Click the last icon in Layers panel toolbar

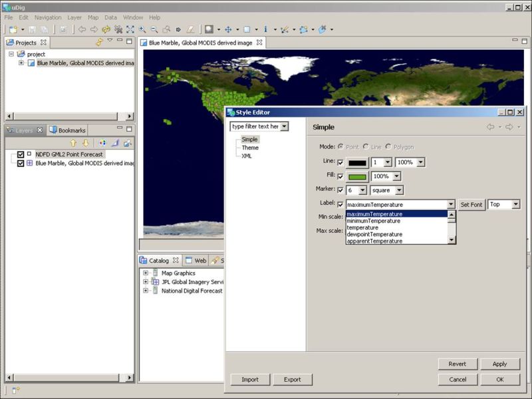[128, 143]
